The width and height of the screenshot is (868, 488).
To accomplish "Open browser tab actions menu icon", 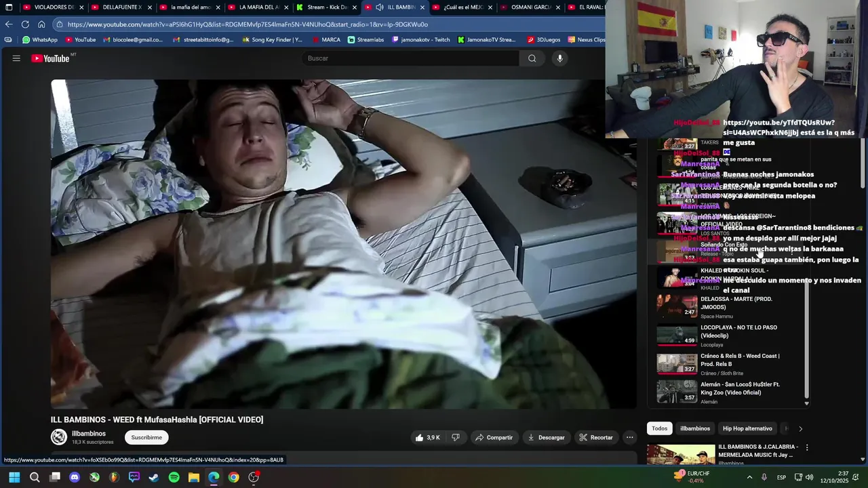I will [x=9, y=7].
